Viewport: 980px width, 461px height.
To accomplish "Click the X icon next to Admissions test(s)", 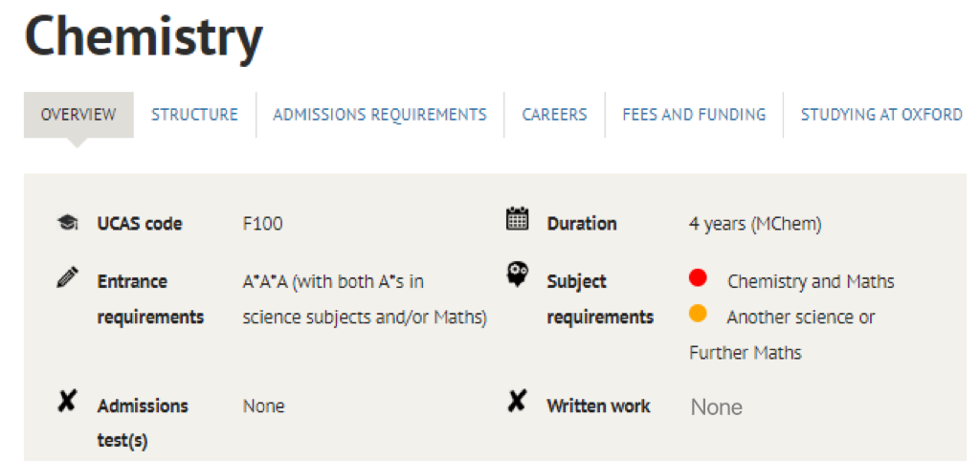I will pos(66,401).
